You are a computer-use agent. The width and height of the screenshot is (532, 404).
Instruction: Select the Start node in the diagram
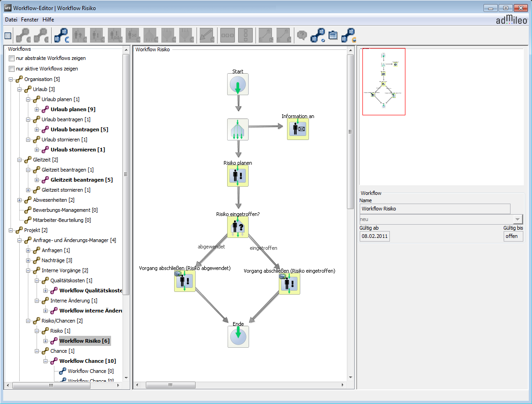238,84
